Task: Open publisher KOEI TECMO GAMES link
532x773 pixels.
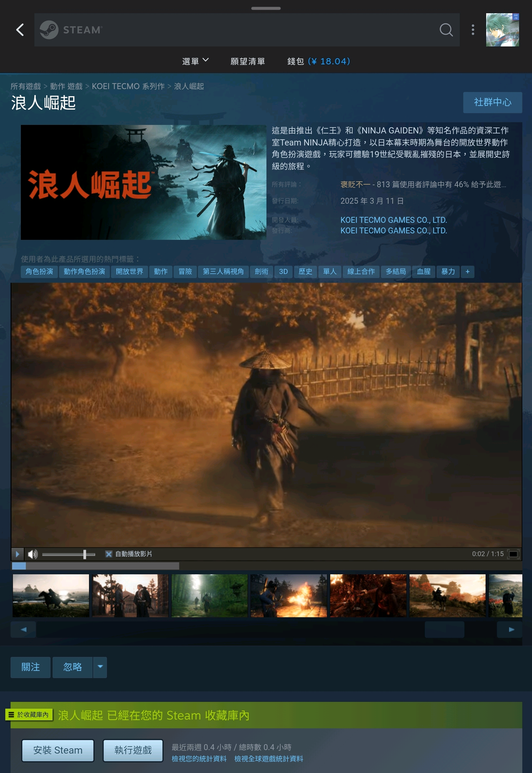Action: (393, 231)
